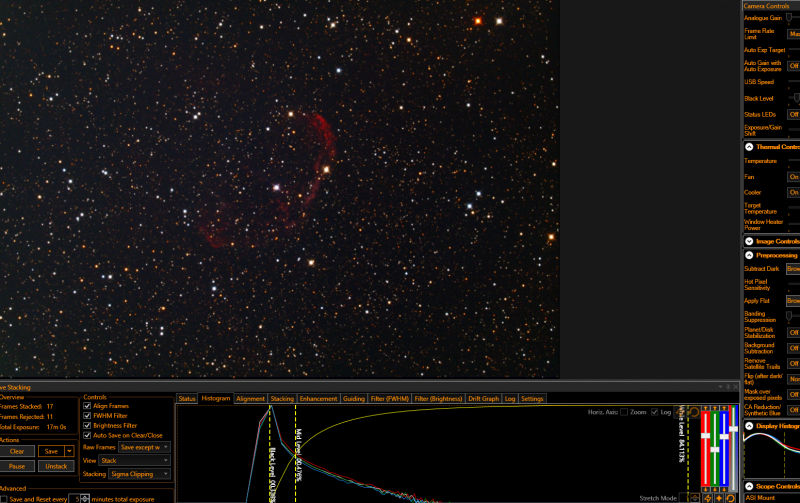Click the green channel down arrow
The image size is (800, 503).
pyautogui.click(x=715, y=489)
